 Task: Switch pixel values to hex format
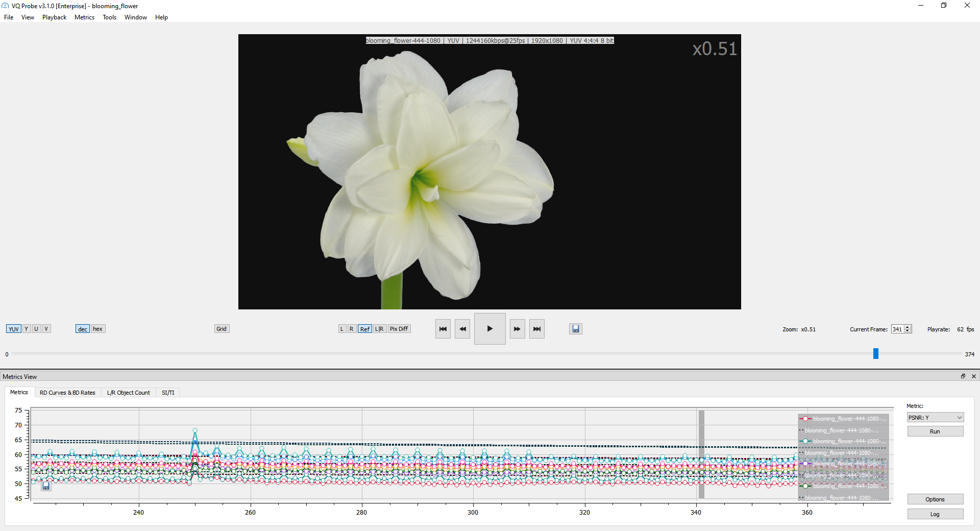(x=98, y=329)
